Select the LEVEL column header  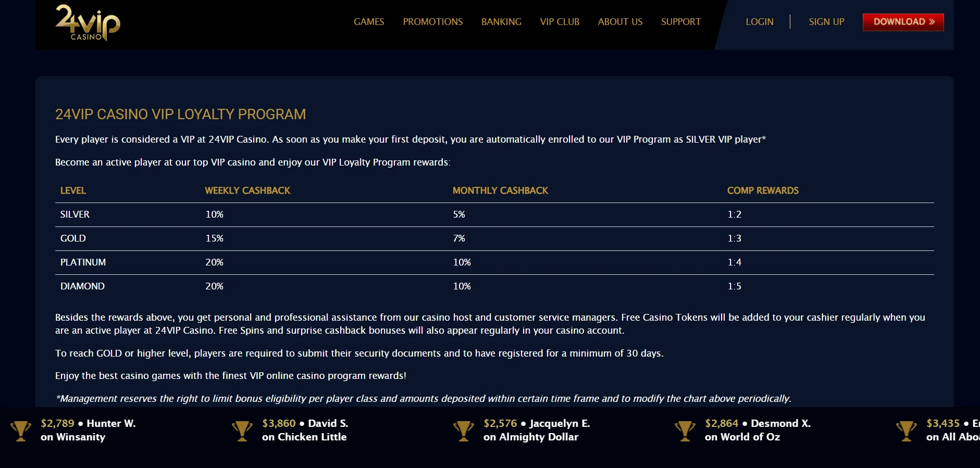(x=73, y=191)
